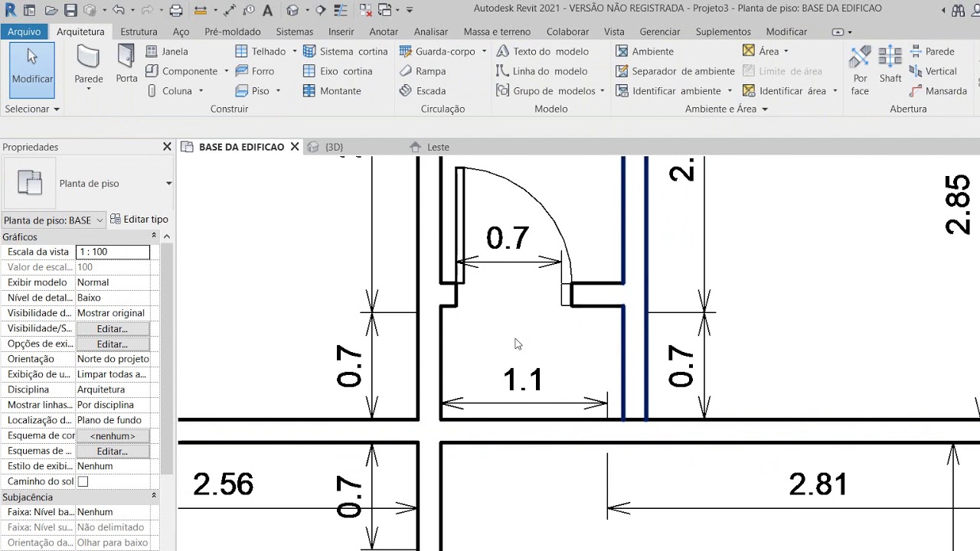Click the Escala da vista 1:100 field

(x=113, y=252)
